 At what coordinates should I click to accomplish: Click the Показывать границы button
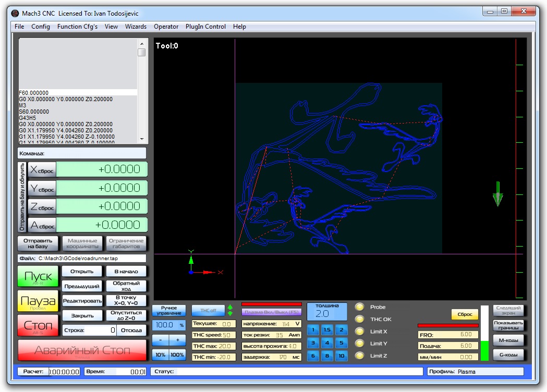pyautogui.click(x=508, y=325)
